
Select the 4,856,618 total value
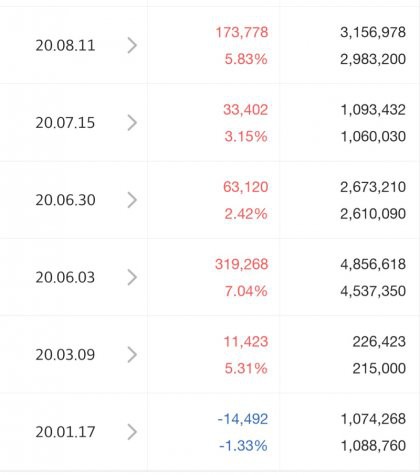click(373, 265)
